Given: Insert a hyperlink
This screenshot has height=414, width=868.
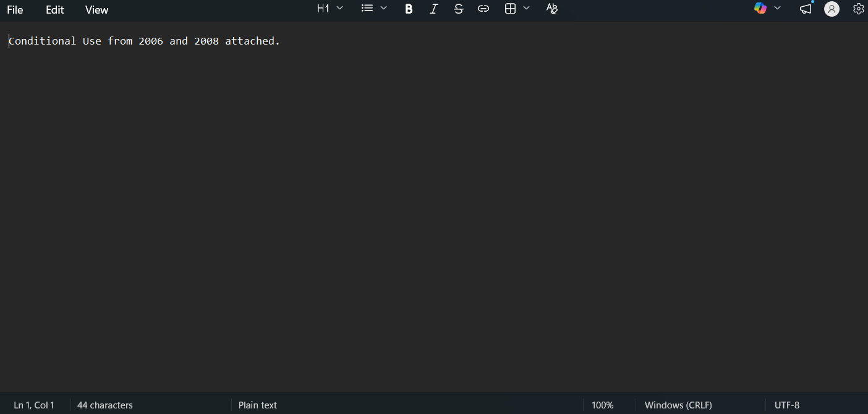Looking at the screenshot, I should [x=483, y=9].
